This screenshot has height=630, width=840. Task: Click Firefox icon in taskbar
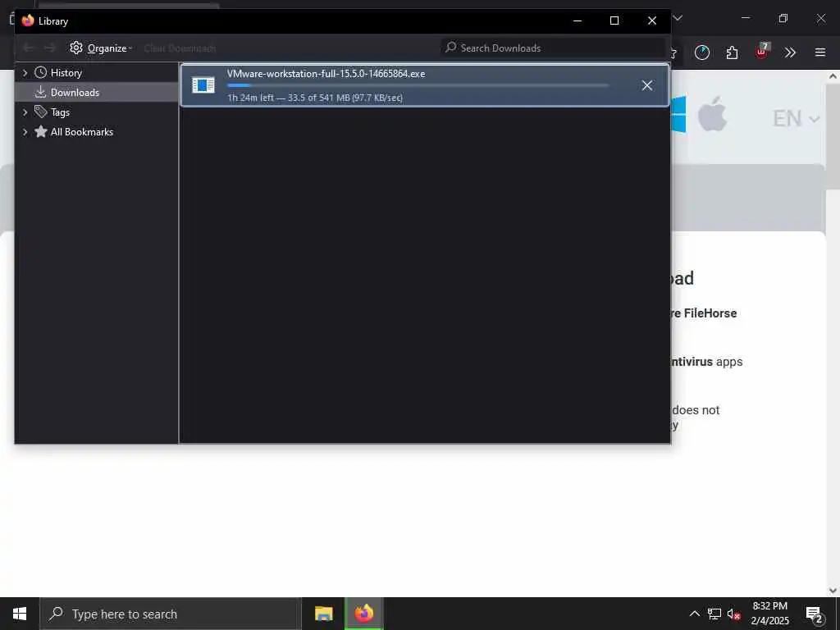[x=363, y=614]
